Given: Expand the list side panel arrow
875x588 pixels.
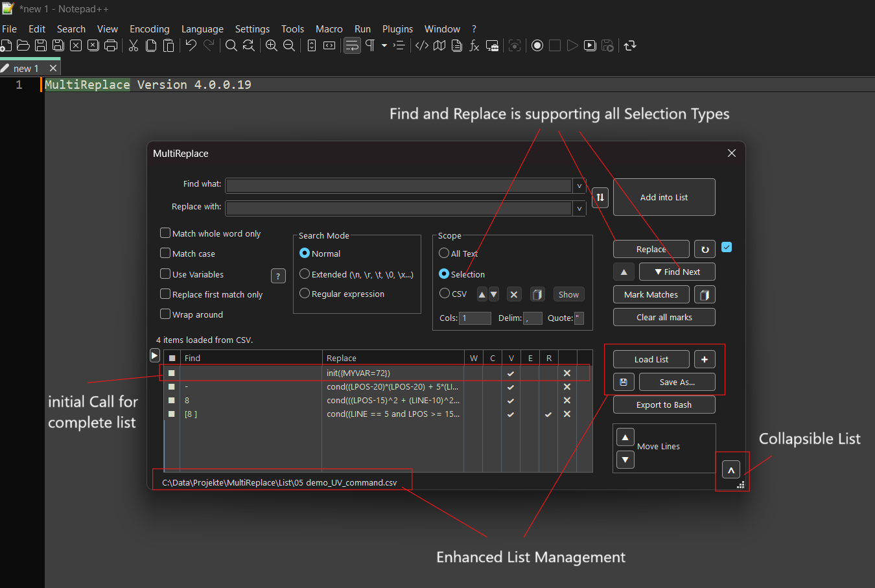Looking at the screenshot, I should (x=155, y=355).
